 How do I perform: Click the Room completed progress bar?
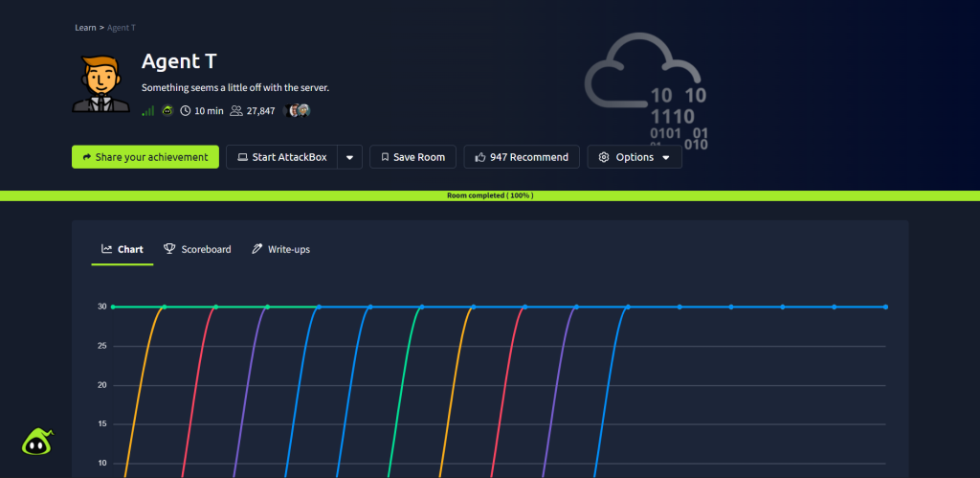[x=490, y=195]
